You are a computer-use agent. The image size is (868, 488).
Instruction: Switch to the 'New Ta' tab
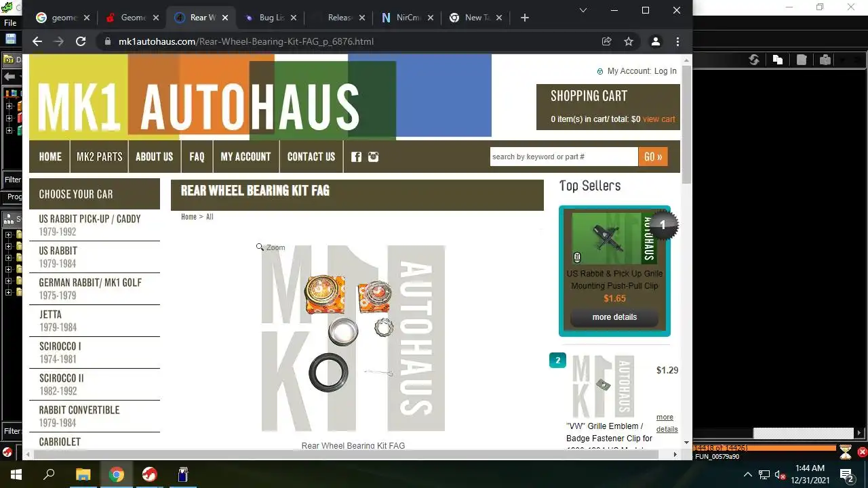[x=477, y=18]
